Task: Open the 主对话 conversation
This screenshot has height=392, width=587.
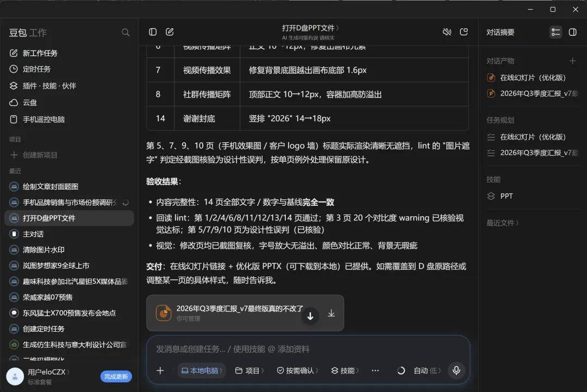Action: coord(69,234)
